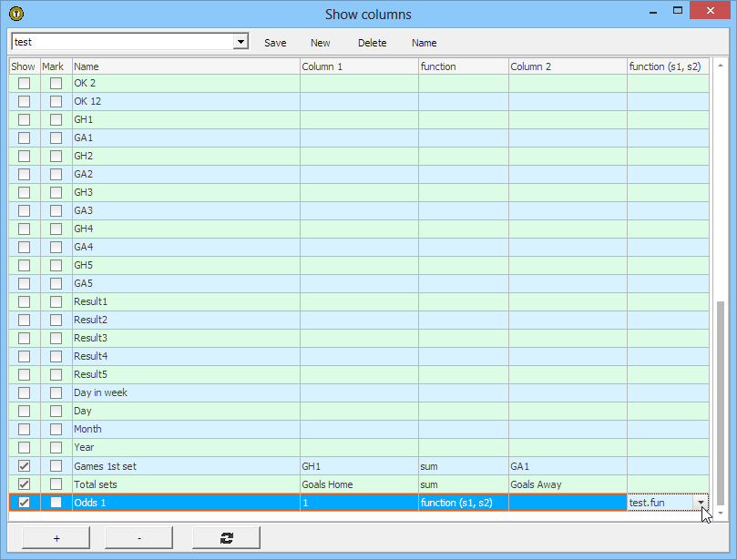737x560 pixels.
Task: Click the app icon in title bar
Action: click(x=15, y=14)
